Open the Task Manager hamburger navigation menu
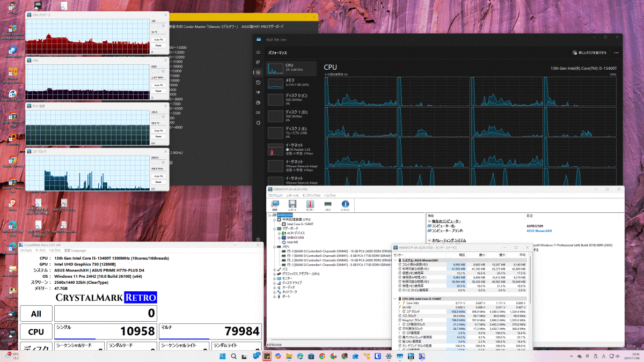Viewport: 644px width, 362px height. pyautogui.click(x=258, y=53)
